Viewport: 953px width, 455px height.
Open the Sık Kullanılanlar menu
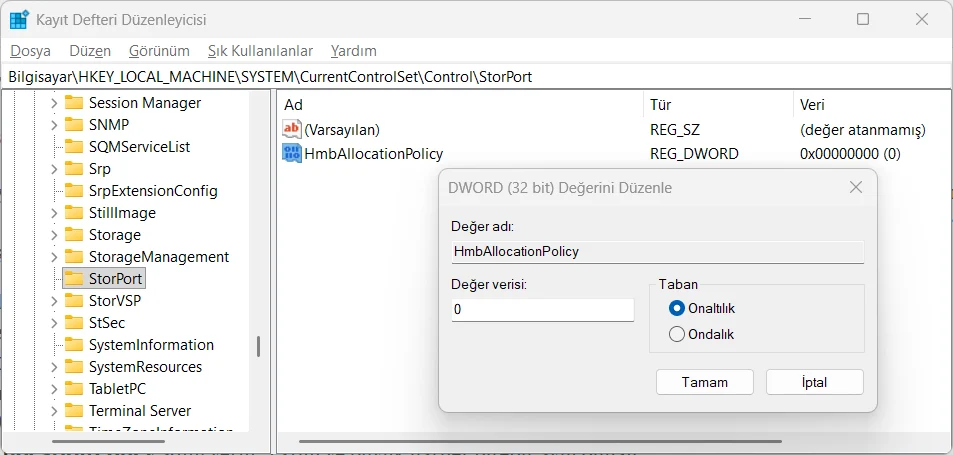tap(260, 50)
